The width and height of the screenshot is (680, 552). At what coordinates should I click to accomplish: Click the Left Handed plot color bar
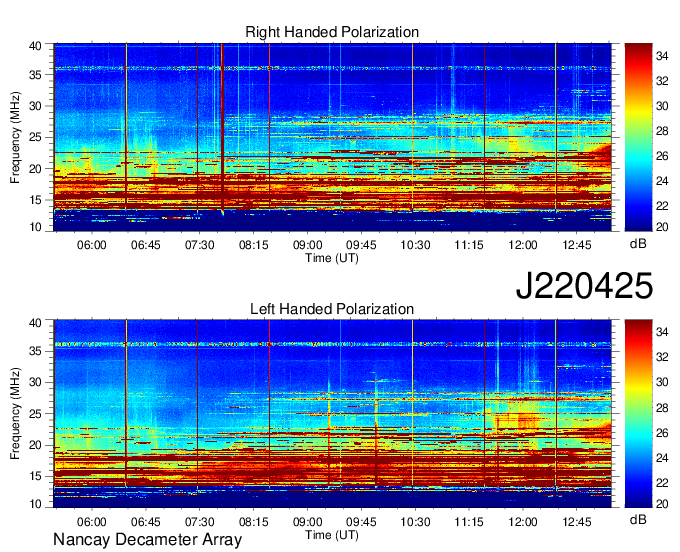coord(638,414)
